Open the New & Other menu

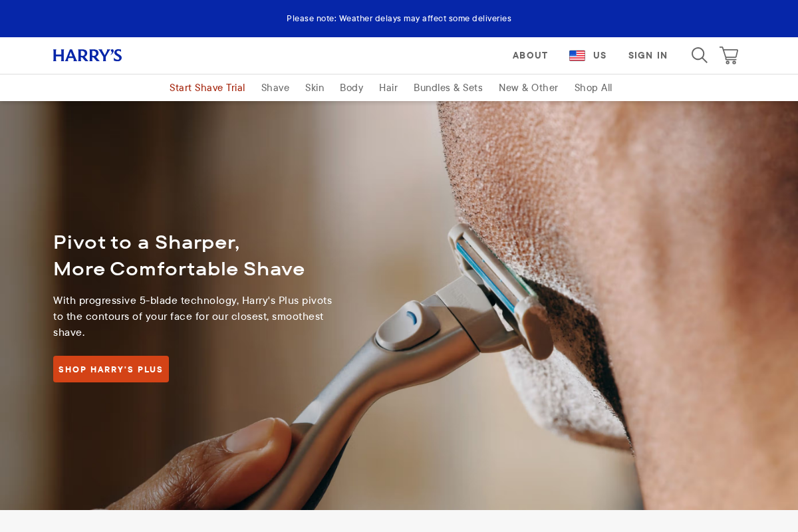pyautogui.click(x=529, y=88)
